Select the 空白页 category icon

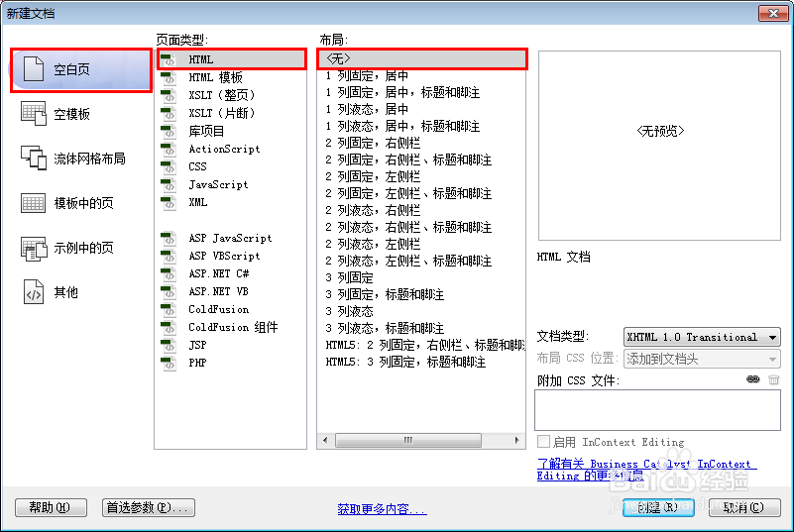[34, 68]
